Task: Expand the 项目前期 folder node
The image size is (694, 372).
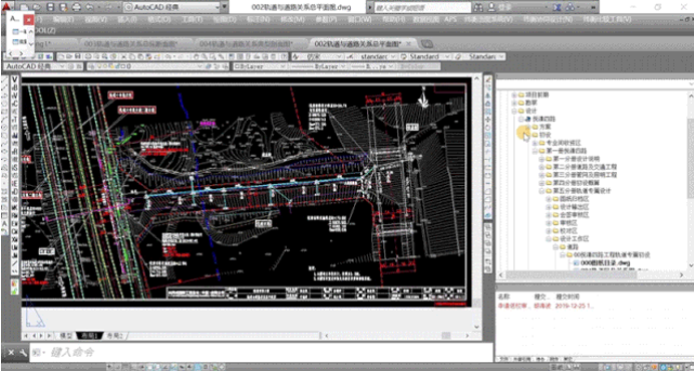Action: tap(514, 95)
